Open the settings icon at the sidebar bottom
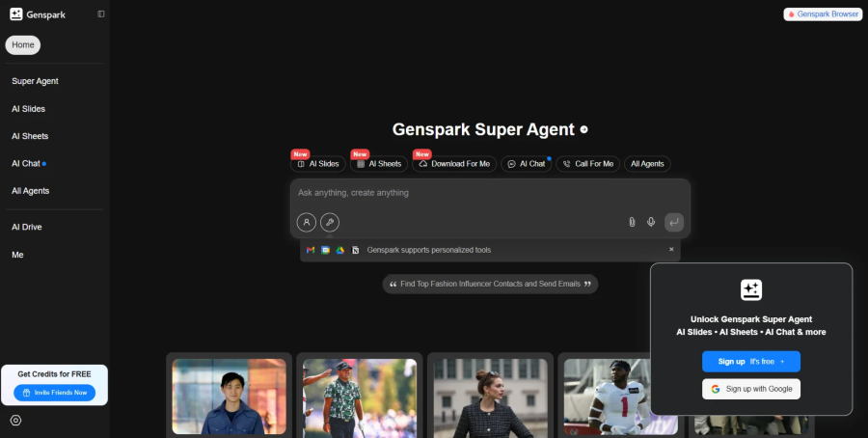Image resolution: width=868 pixels, height=438 pixels. [x=15, y=421]
